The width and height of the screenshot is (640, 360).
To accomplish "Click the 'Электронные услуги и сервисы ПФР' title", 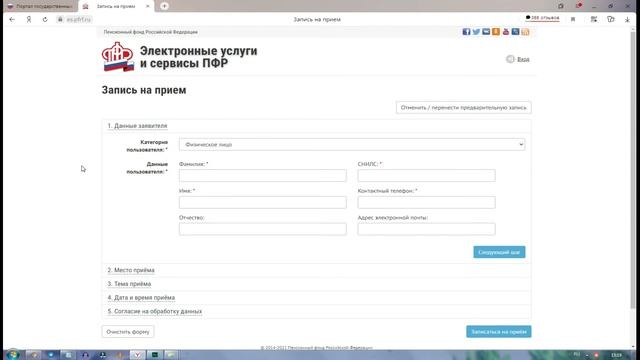I will (198, 57).
